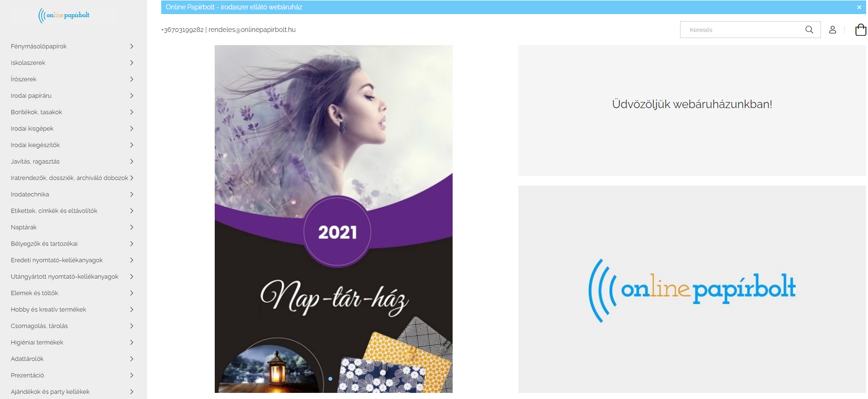Screen dimensions: 868x399
Task: Go to Hobby és kreatív termékek
Action: (x=48, y=309)
